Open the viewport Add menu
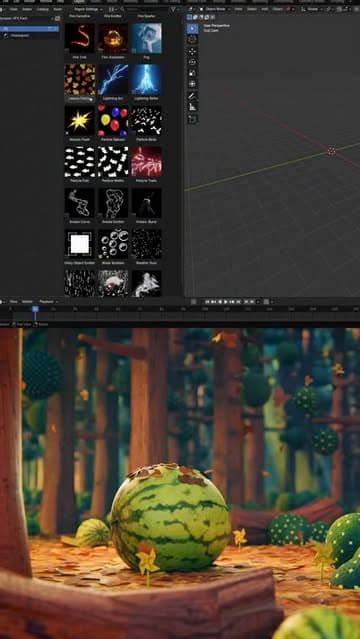This screenshot has height=639, width=360. click(265, 9)
